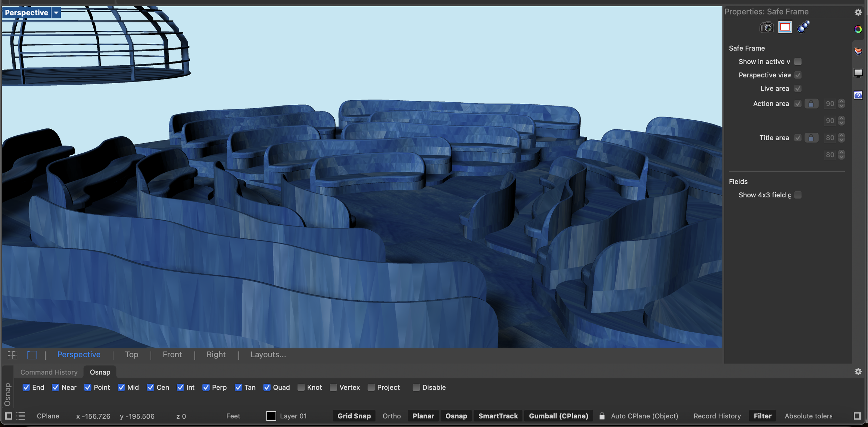Click Record History in the status bar
868x427 pixels.
coord(717,416)
